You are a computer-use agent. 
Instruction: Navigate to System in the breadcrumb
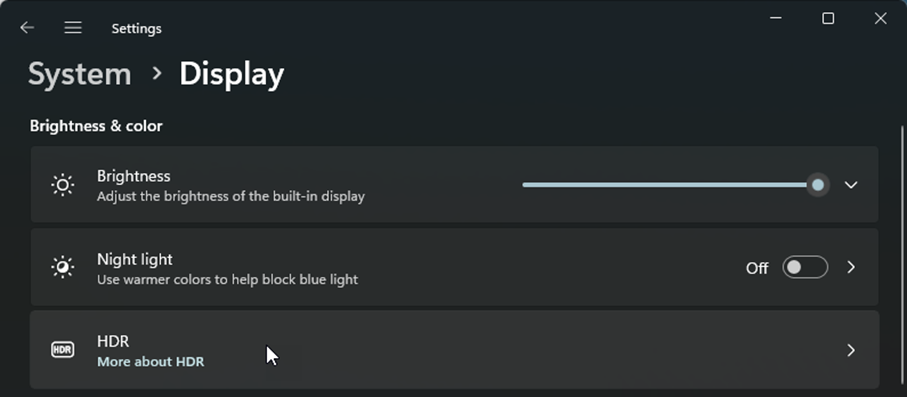[80, 75]
